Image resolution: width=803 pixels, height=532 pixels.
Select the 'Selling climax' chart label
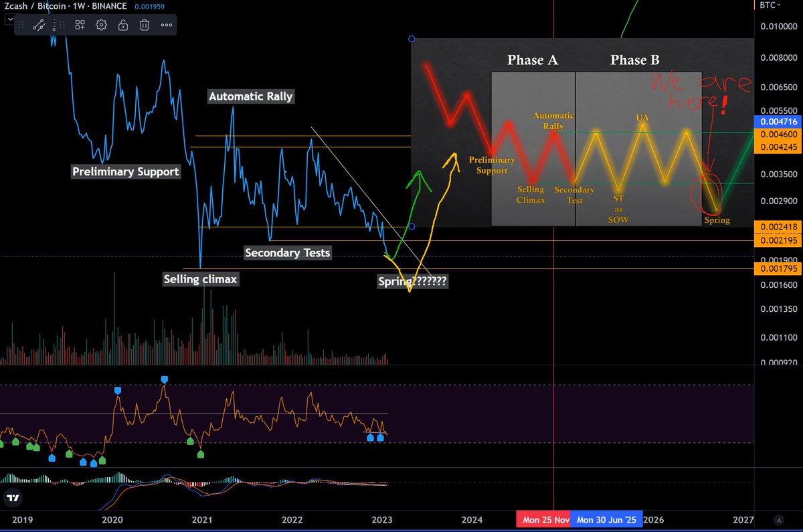[x=200, y=279]
